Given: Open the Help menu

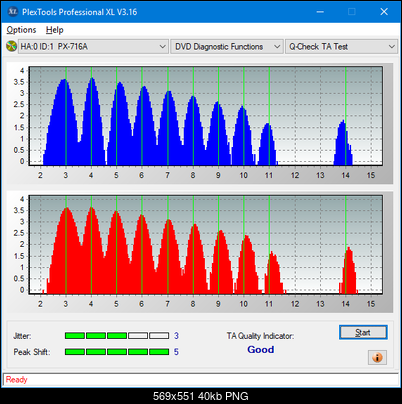Looking at the screenshot, I should (x=54, y=30).
